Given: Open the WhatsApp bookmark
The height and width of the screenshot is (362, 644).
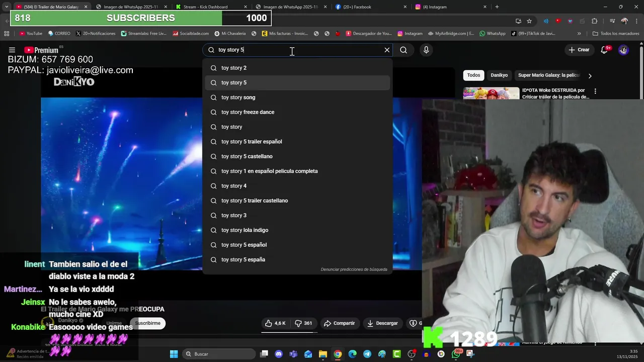Looking at the screenshot, I should pos(493,34).
